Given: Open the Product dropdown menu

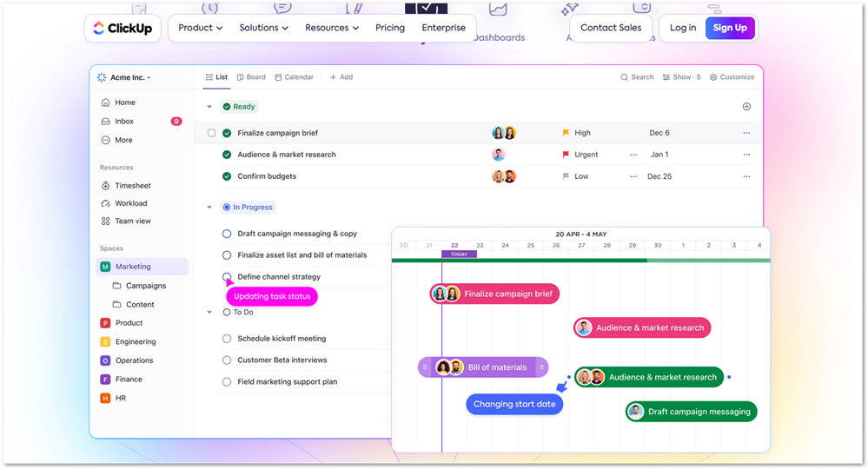Looking at the screenshot, I should click(201, 28).
